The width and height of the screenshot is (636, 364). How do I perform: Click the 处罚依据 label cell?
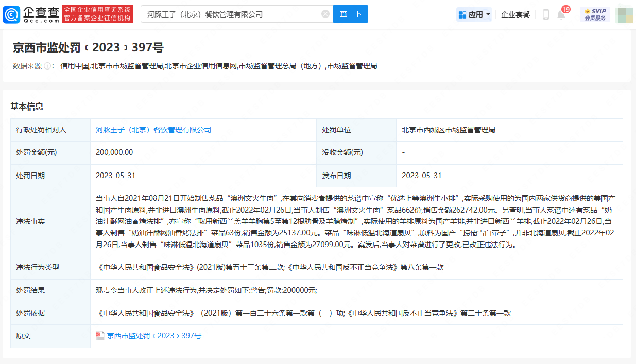coord(50,313)
